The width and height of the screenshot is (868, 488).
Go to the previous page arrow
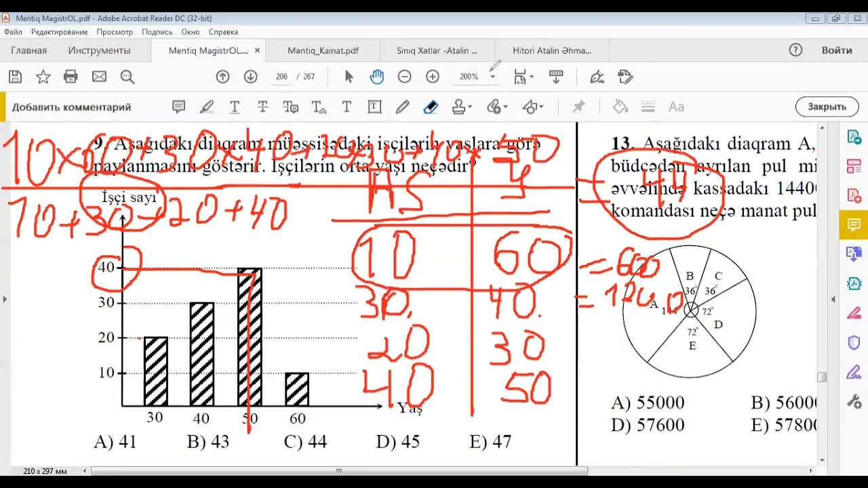coord(222,77)
